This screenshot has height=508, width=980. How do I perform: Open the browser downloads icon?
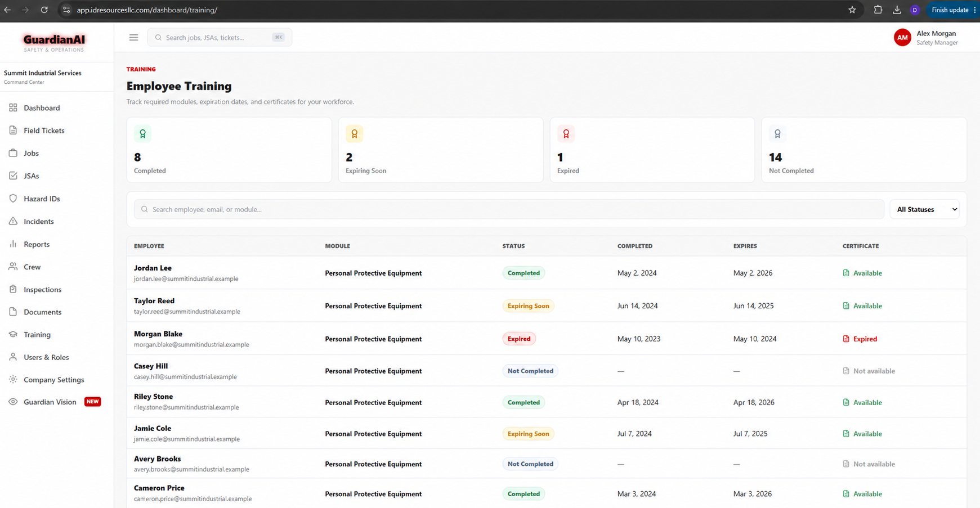897,10
